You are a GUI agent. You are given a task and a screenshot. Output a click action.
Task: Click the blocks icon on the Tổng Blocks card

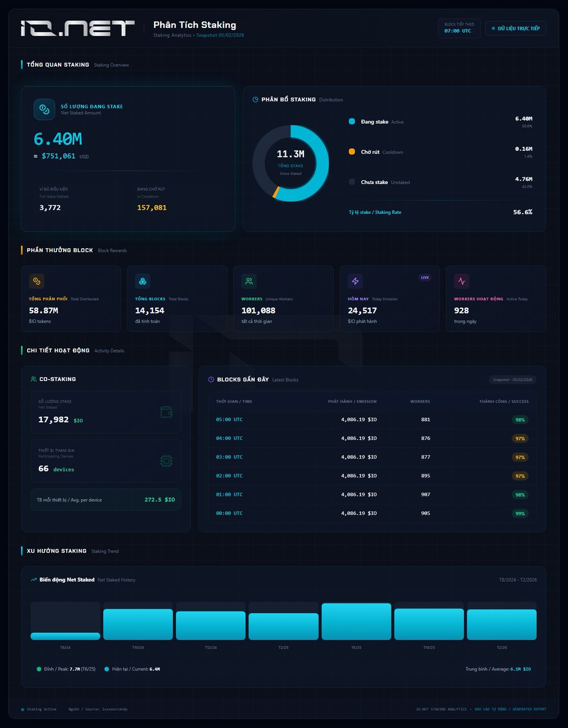click(143, 281)
